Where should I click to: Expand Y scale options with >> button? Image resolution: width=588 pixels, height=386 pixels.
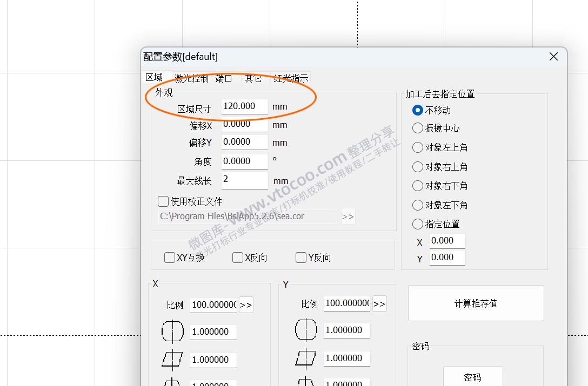point(379,303)
